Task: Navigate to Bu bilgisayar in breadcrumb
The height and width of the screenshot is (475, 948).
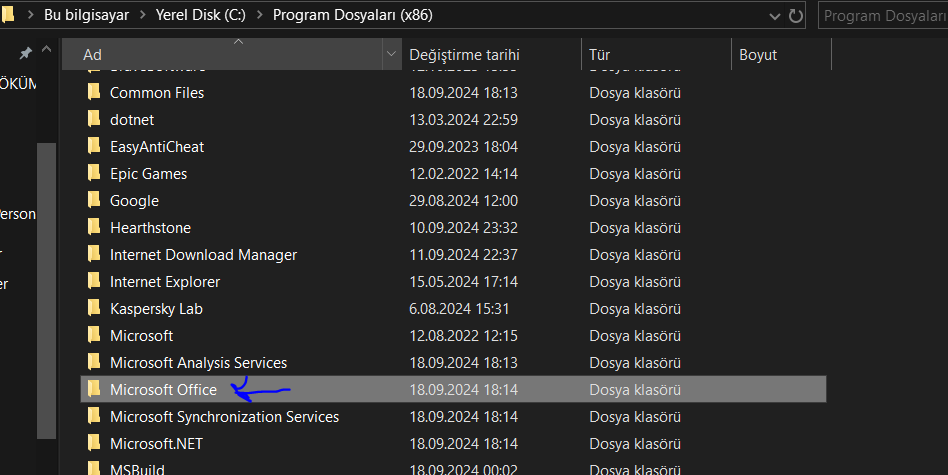Action: click(x=88, y=16)
